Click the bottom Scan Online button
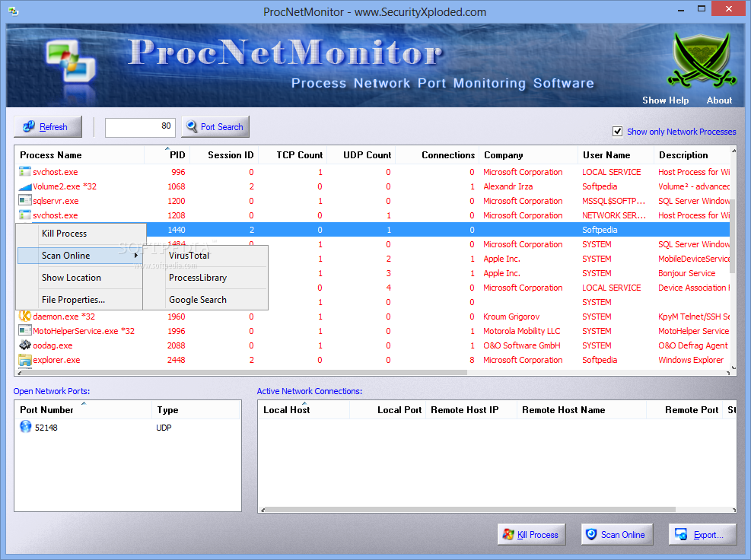Screen dimensions: 751x560 (617, 534)
